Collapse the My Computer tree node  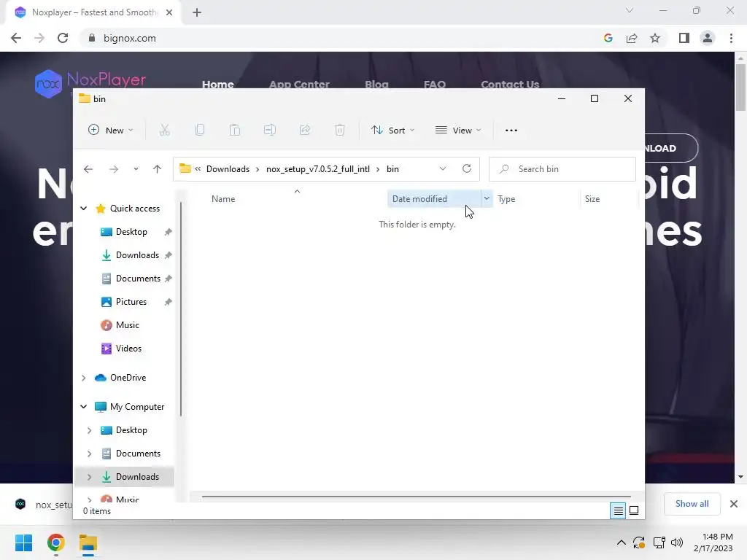tap(83, 407)
